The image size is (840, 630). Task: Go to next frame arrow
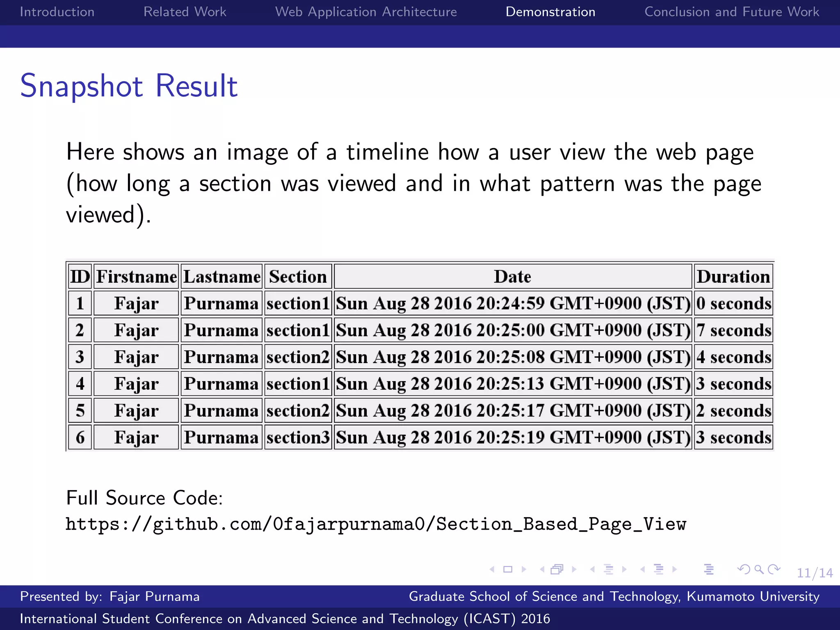(574, 569)
